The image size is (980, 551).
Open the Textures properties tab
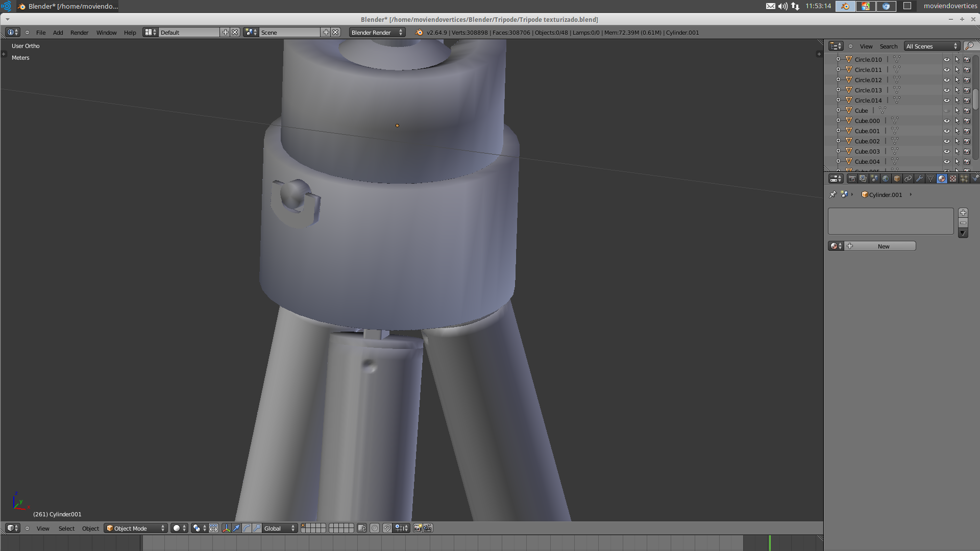[x=953, y=179]
